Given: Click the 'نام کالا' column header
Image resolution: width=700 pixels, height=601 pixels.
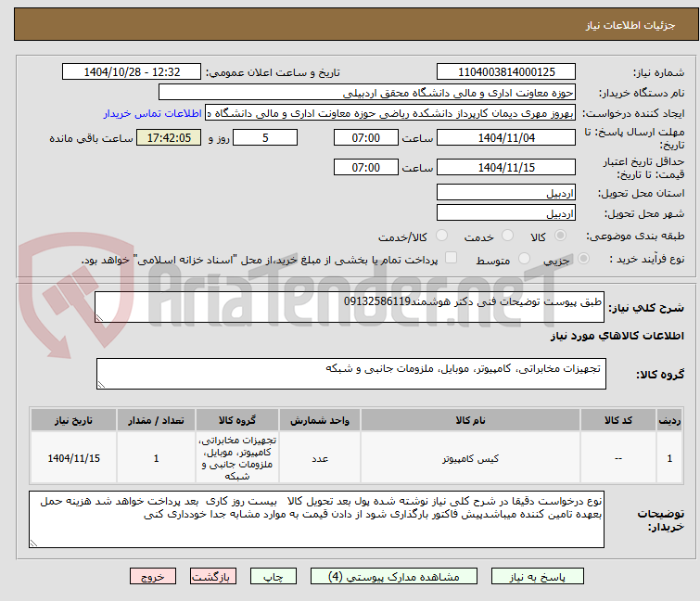Looking at the screenshot, I should [470, 420].
